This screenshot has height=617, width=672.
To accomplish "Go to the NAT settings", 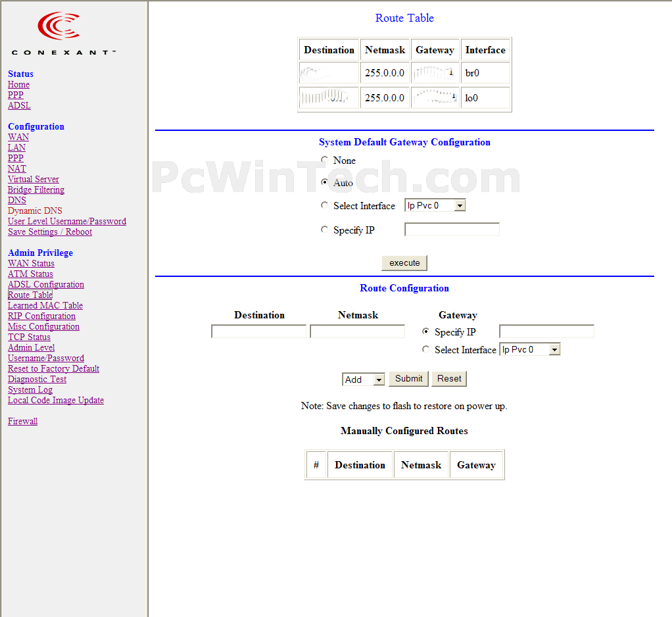I will coord(16,168).
